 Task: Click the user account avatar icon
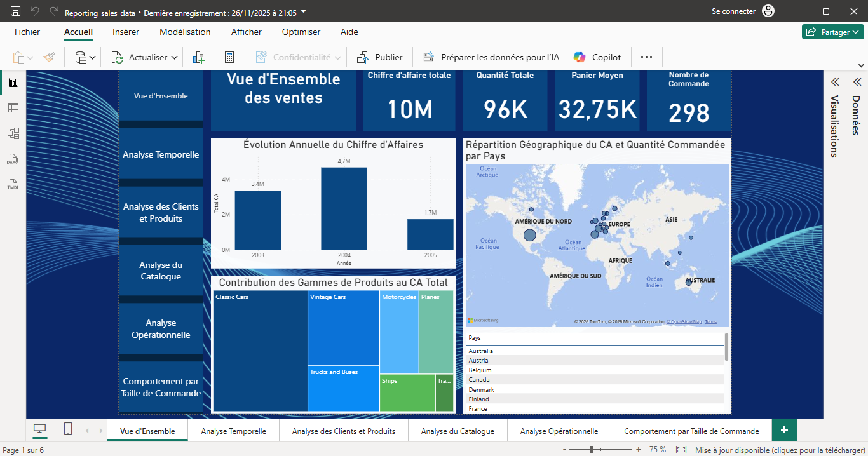(x=768, y=11)
